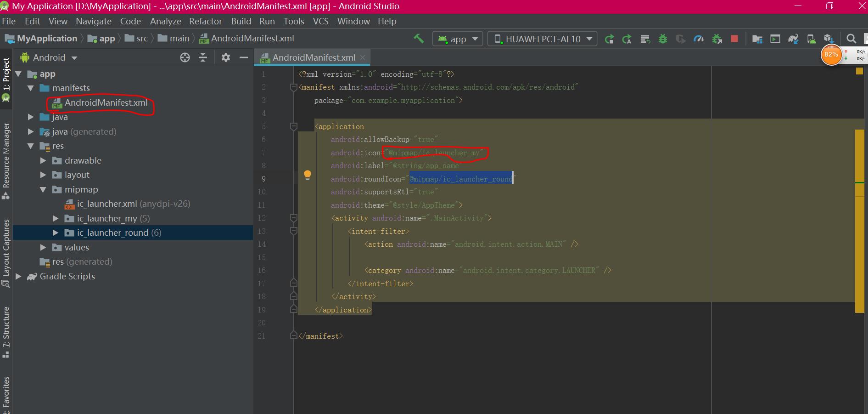Screen dimensions: 868x414
Task: Click fold marker beside the activity tag
Action: click(294, 218)
